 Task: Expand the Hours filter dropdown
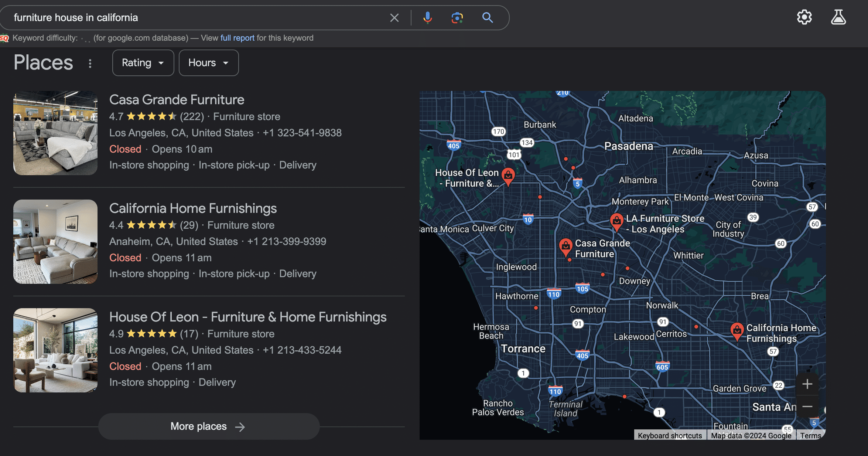point(209,63)
